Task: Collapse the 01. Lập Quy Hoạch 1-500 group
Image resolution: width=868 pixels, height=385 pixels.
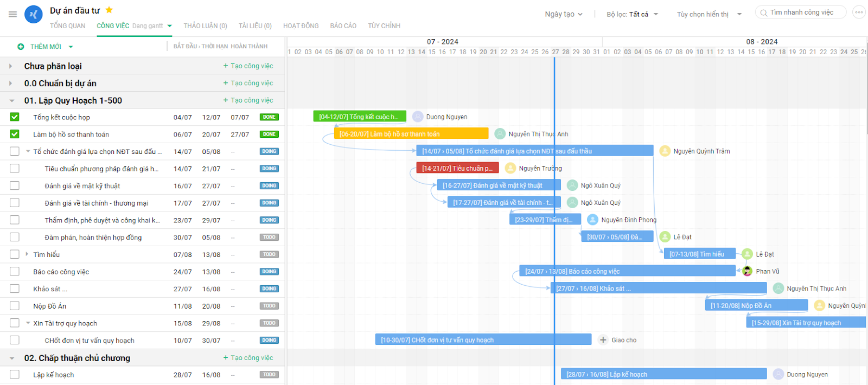Action: coord(12,101)
